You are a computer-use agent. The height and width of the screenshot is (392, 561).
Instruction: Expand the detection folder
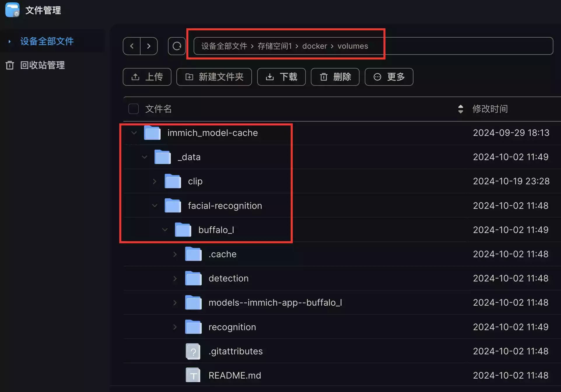(x=175, y=279)
